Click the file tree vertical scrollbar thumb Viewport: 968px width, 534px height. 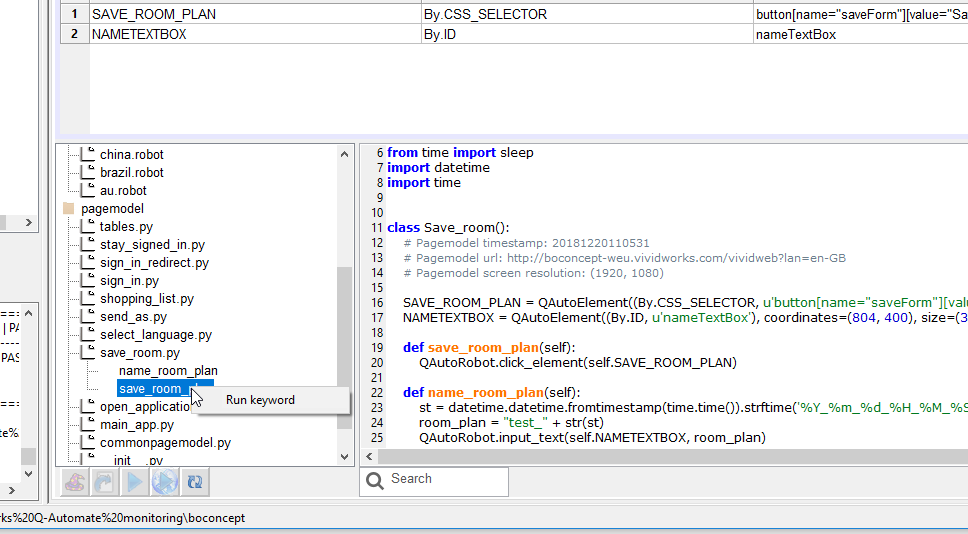click(344, 348)
